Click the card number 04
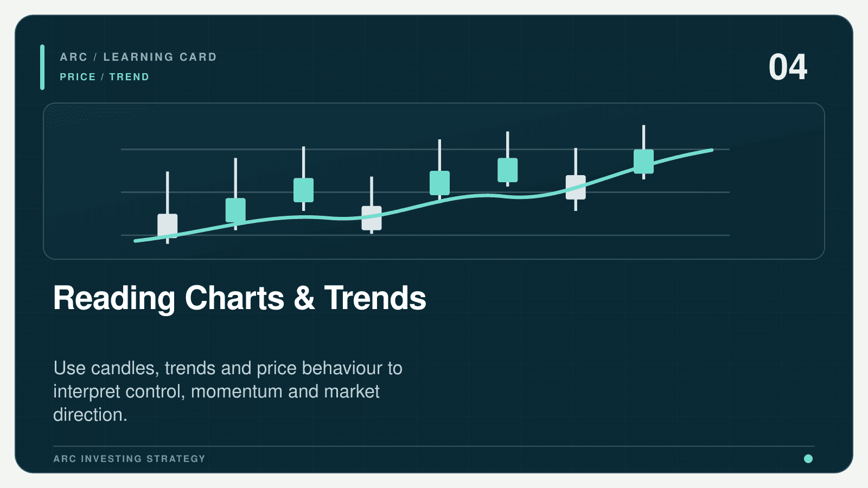Viewport: 868px width, 488px height. tap(788, 67)
